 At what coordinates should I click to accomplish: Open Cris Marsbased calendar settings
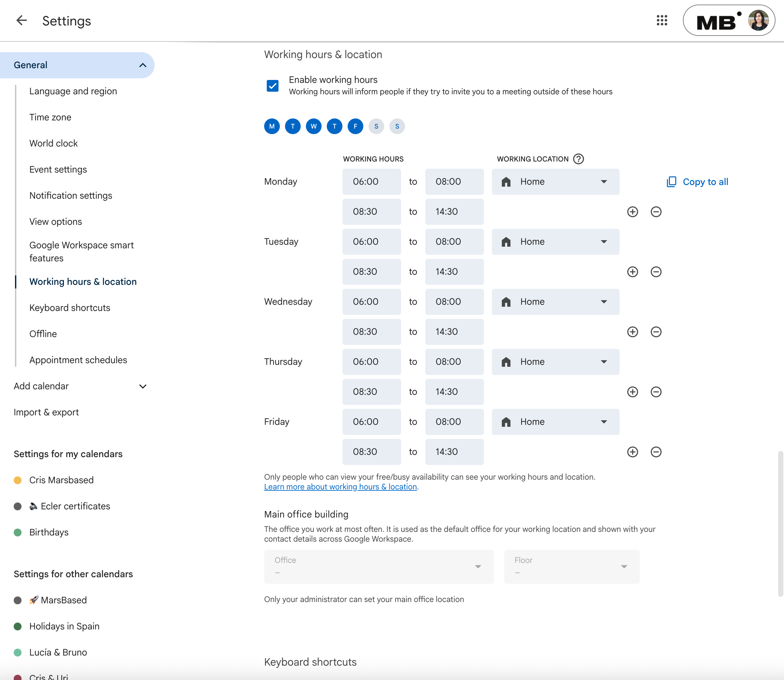(61, 480)
